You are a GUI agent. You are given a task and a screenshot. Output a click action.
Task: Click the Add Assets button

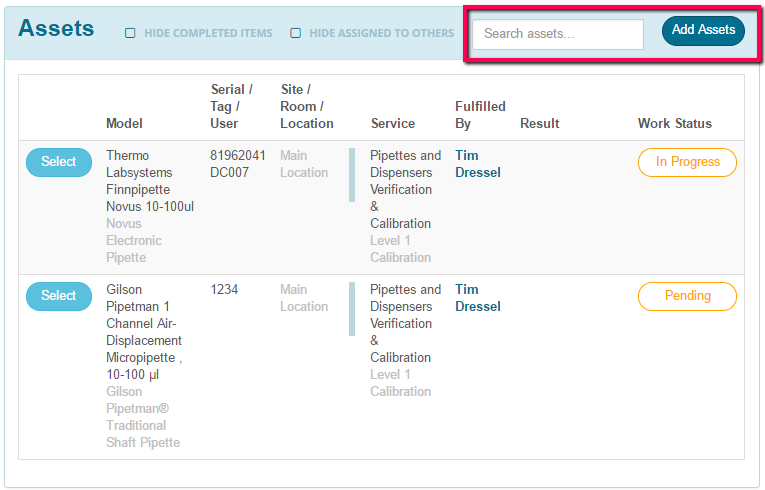[703, 30]
